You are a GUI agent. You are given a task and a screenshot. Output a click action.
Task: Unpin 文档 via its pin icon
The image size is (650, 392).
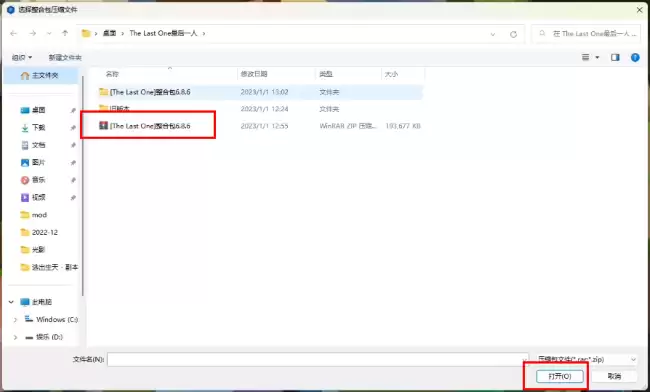73,145
